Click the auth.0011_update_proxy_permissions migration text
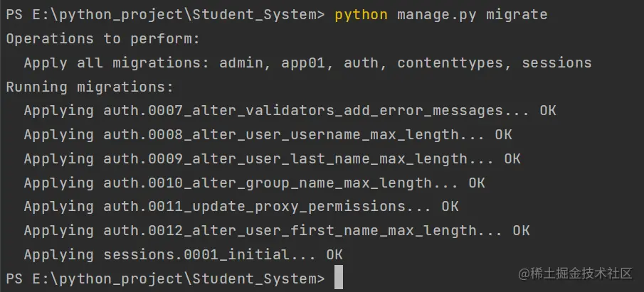 [x=254, y=207]
